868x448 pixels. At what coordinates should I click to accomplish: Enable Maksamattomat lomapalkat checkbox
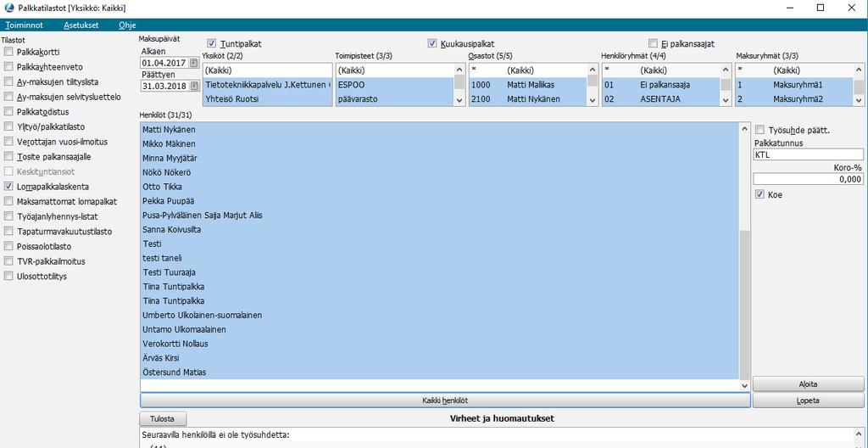pos(8,202)
